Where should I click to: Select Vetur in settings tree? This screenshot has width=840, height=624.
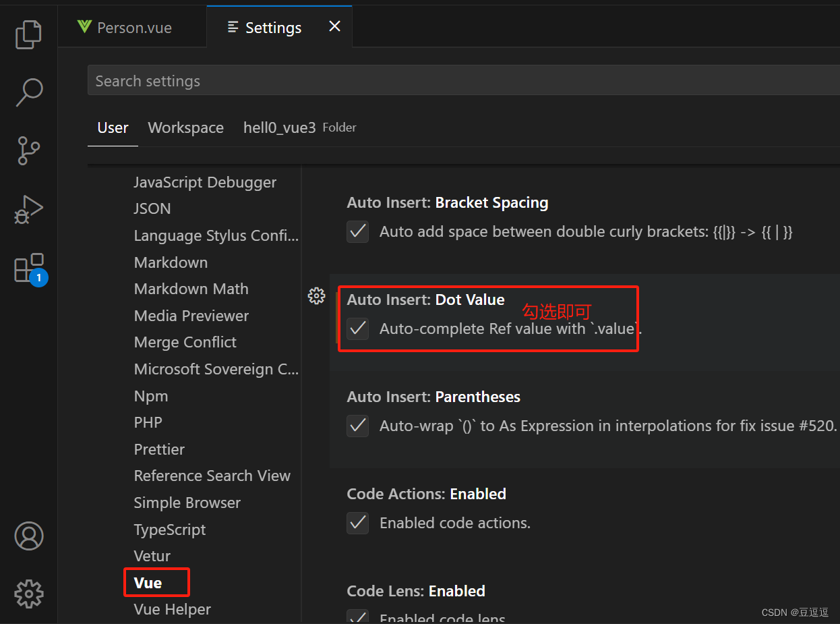click(x=152, y=556)
